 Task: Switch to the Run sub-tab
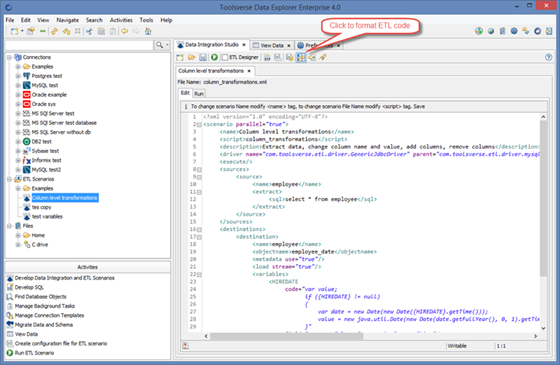199,94
